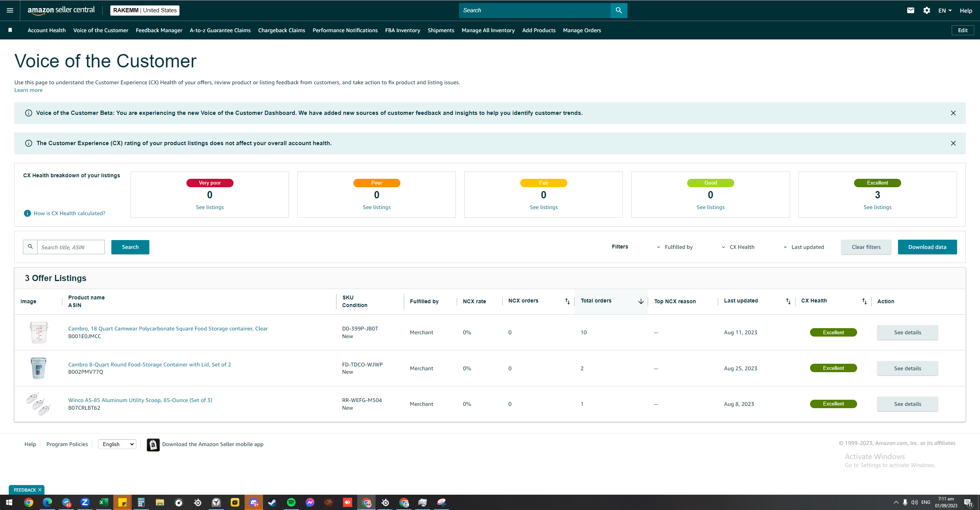Open FBA Inventory menu item
The image size is (980, 510).
[402, 30]
